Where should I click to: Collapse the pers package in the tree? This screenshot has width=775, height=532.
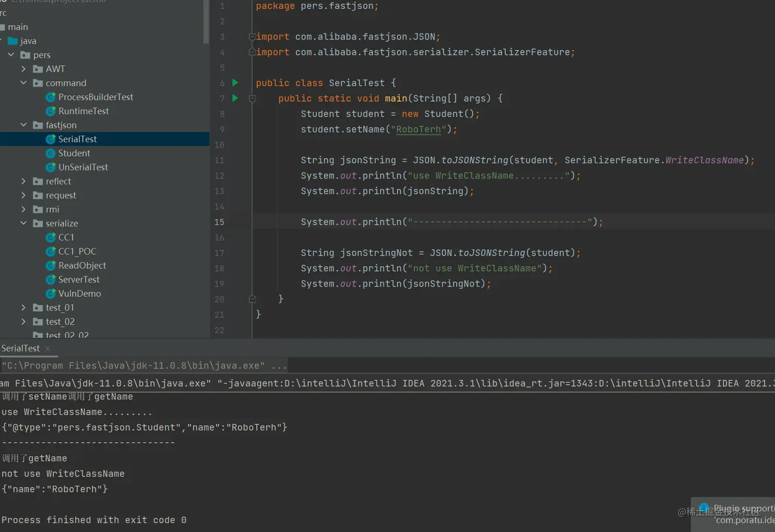coord(11,54)
